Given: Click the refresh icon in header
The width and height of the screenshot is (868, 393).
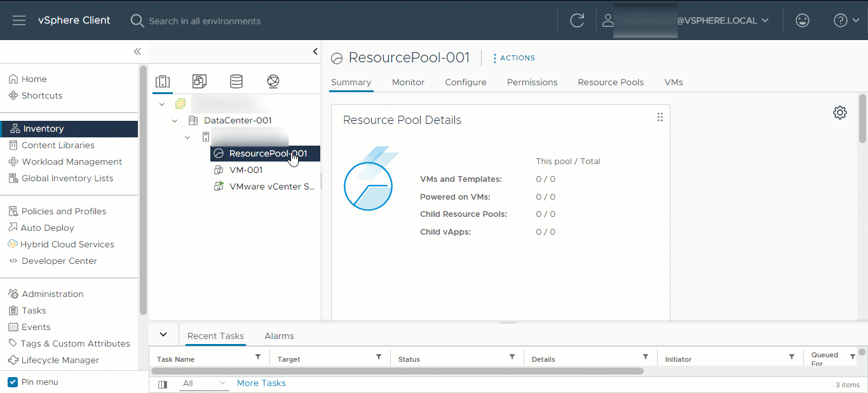Looking at the screenshot, I should [x=577, y=20].
